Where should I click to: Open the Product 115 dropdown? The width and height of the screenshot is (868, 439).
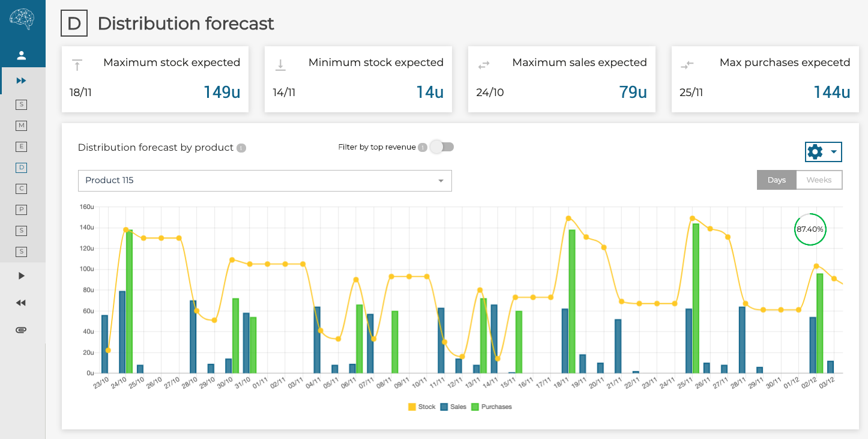(x=264, y=181)
